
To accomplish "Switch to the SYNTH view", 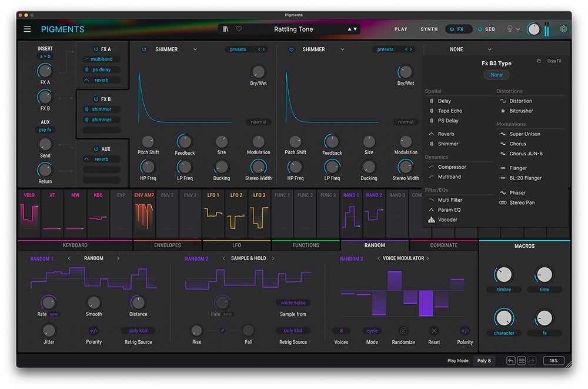I will [x=429, y=29].
